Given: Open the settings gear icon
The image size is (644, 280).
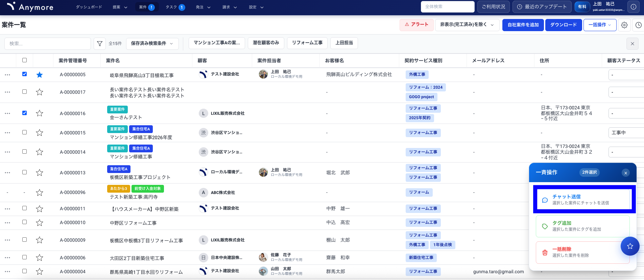Looking at the screenshot, I should [624, 25].
